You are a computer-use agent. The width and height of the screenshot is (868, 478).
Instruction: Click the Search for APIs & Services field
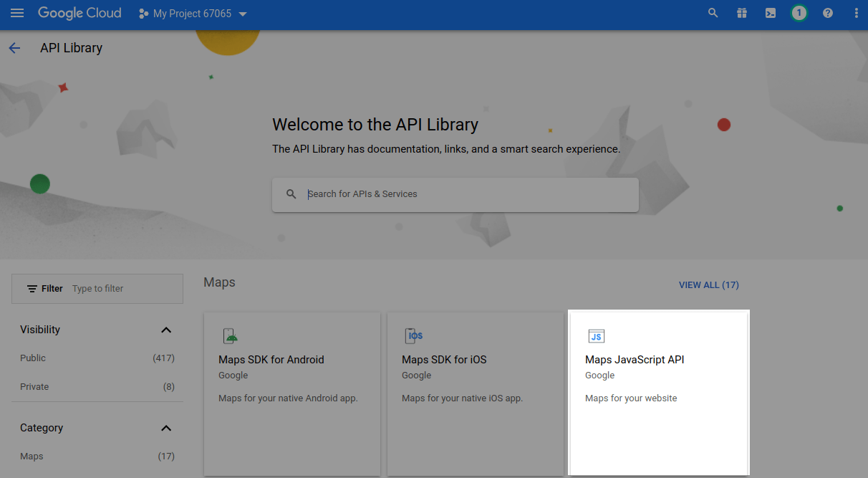click(x=466, y=194)
